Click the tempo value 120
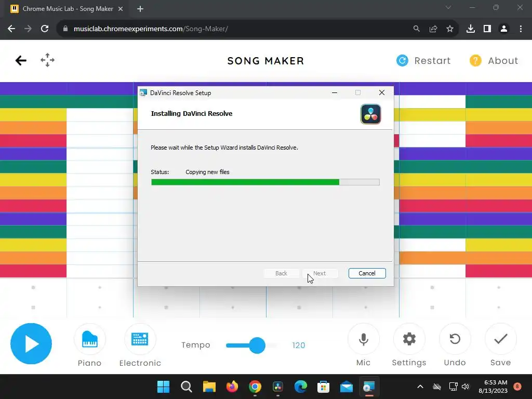The height and width of the screenshot is (399, 532). click(299, 345)
